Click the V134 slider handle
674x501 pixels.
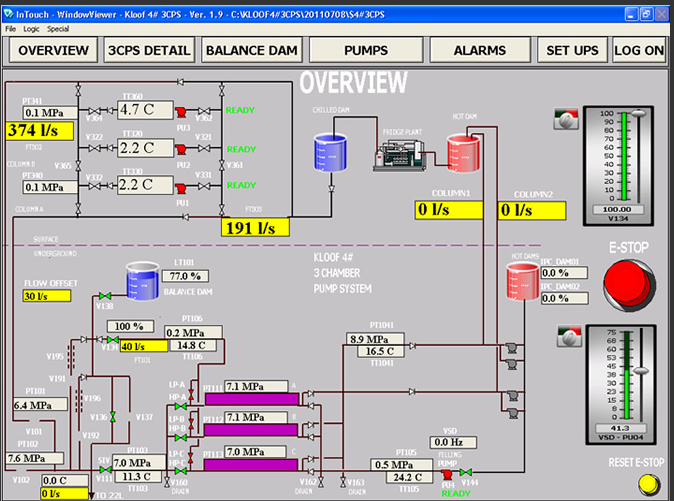(x=638, y=113)
